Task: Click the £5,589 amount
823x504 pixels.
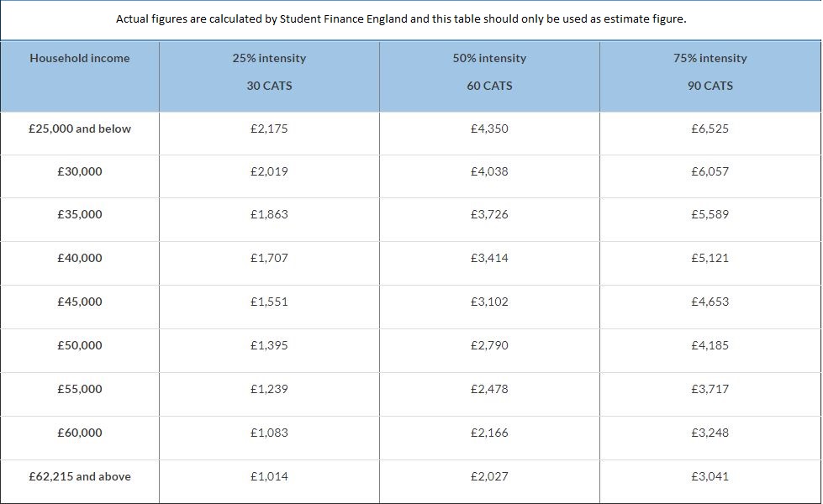Action: click(710, 214)
